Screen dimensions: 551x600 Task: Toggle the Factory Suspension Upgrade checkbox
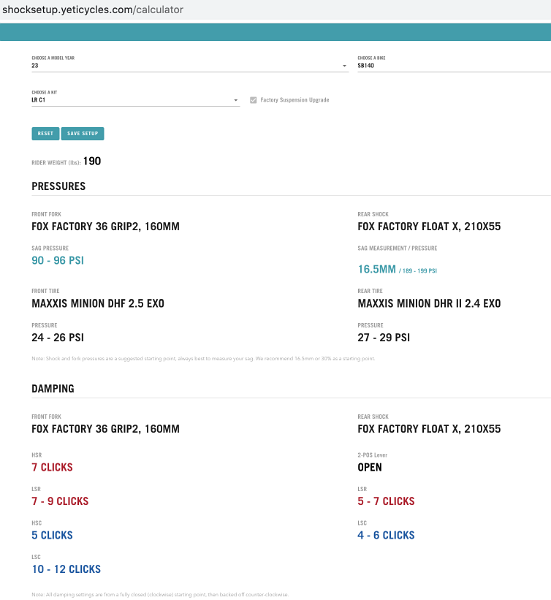tap(253, 100)
